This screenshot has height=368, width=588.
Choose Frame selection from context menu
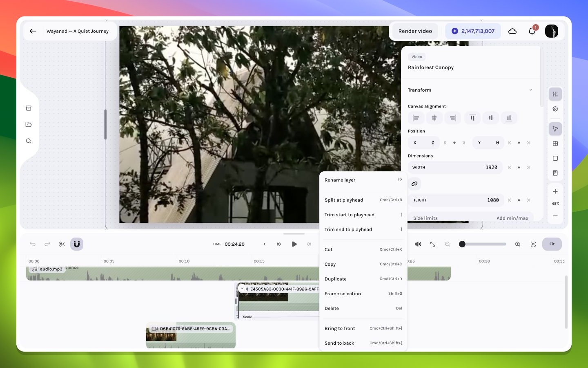pyautogui.click(x=363, y=294)
